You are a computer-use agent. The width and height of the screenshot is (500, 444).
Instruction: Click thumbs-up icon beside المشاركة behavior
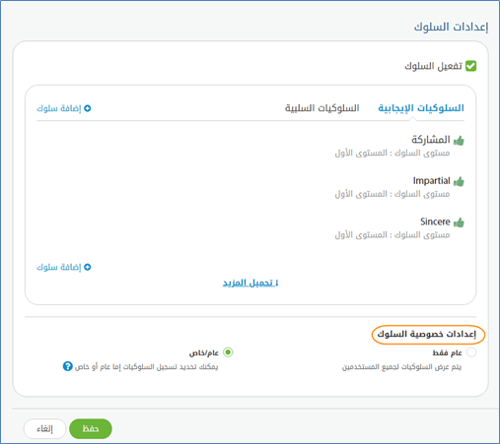coord(459,140)
